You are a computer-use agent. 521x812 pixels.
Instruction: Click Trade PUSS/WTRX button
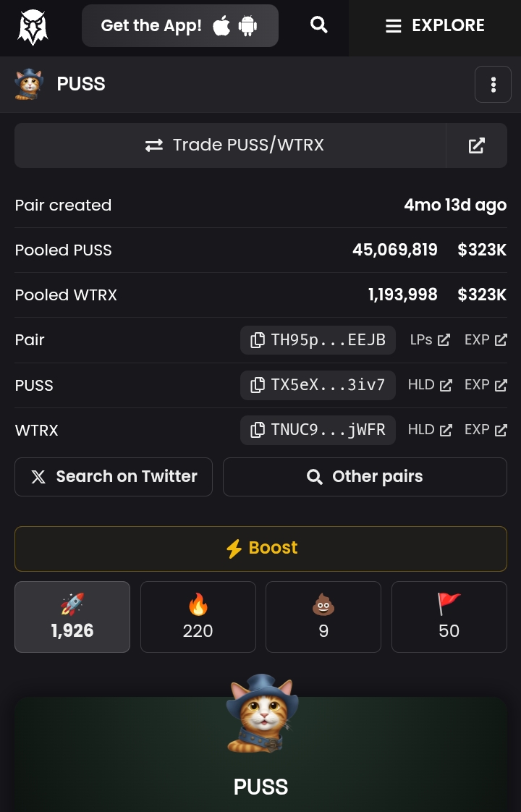pyautogui.click(x=230, y=145)
